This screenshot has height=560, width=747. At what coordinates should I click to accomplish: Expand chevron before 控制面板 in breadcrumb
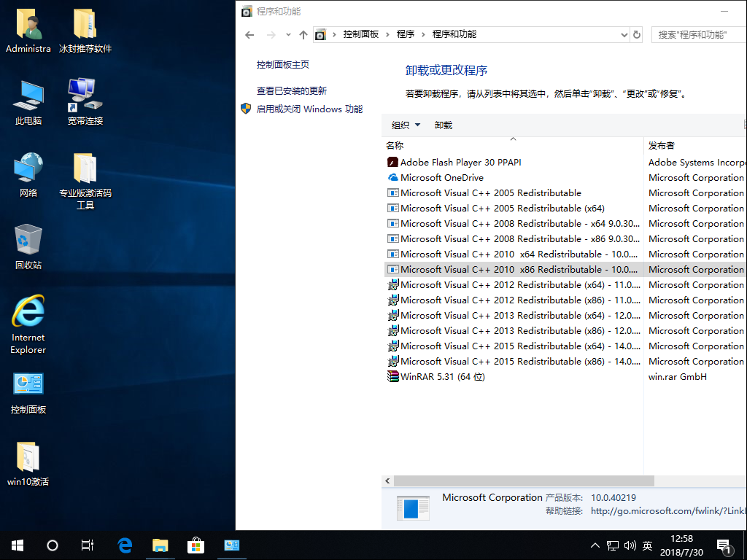coord(334,34)
